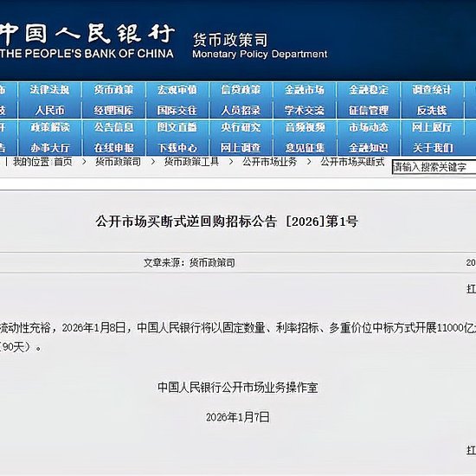Click the 首页 breadcrumb link

(63, 162)
